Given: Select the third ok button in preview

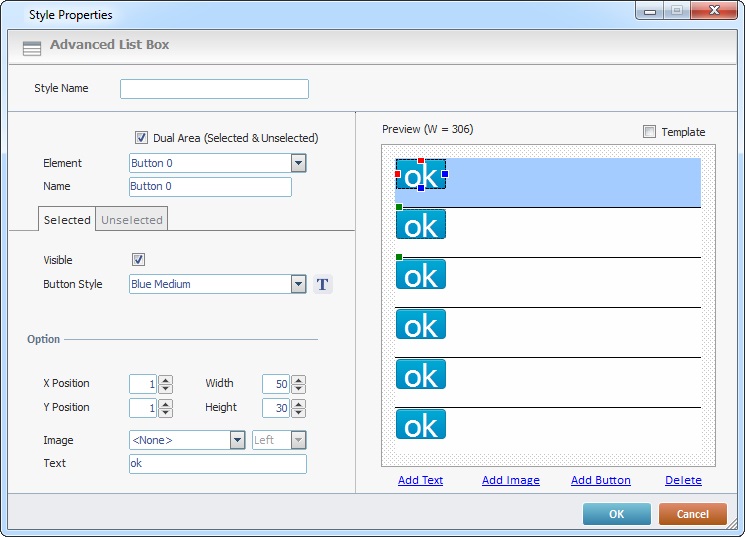Looking at the screenshot, I should tap(421, 274).
